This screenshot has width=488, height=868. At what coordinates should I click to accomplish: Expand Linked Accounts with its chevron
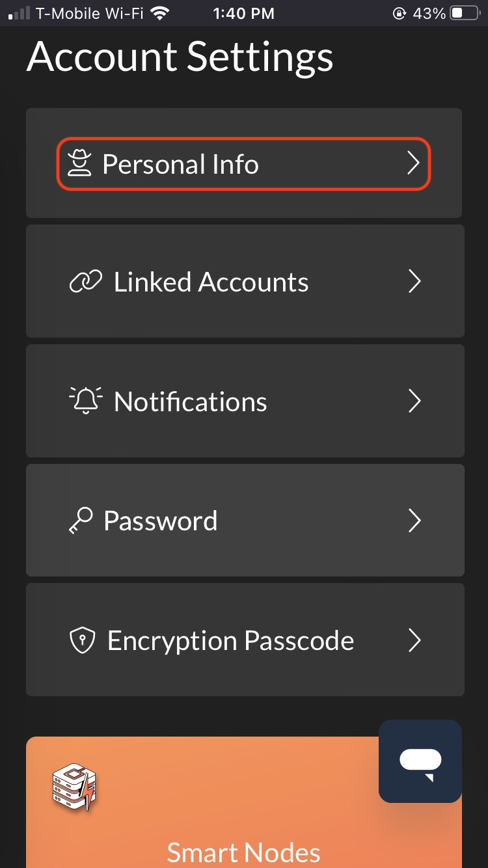tap(414, 281)
